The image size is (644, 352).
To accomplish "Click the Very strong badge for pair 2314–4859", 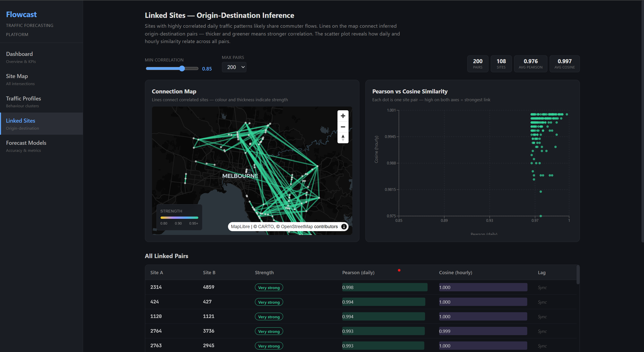I will point(269,287).
